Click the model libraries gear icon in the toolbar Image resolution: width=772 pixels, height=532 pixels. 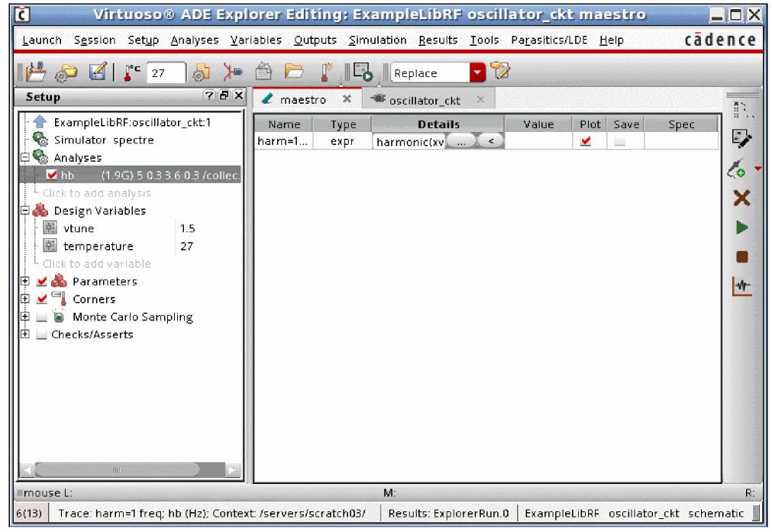[x=202, y=73]
